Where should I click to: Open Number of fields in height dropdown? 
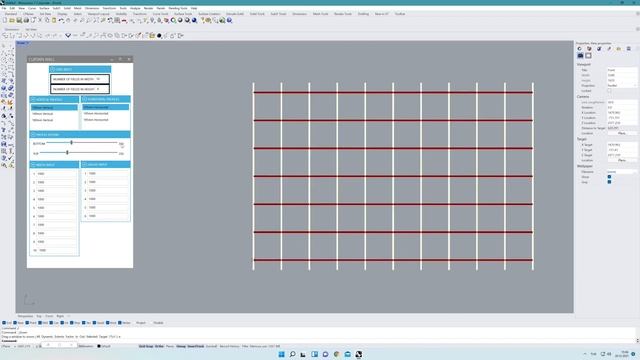coord(80,89)
